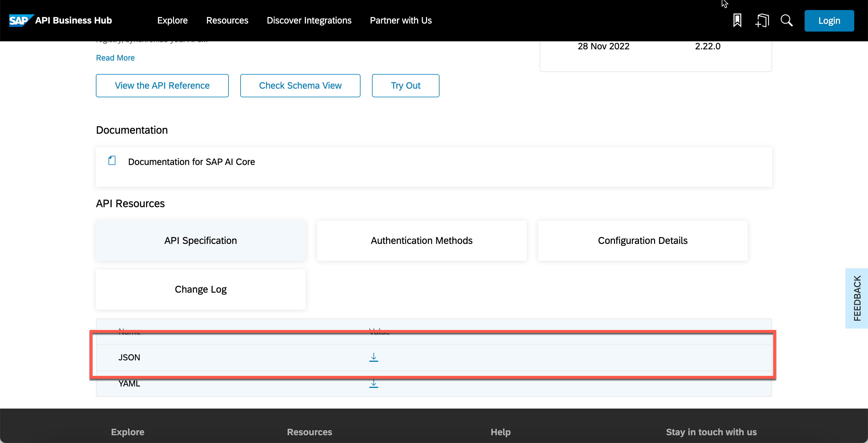Viewport: 868px width, 443px height.
Task: Open the FEEDBACK side tab
Action: coord(857,298)
